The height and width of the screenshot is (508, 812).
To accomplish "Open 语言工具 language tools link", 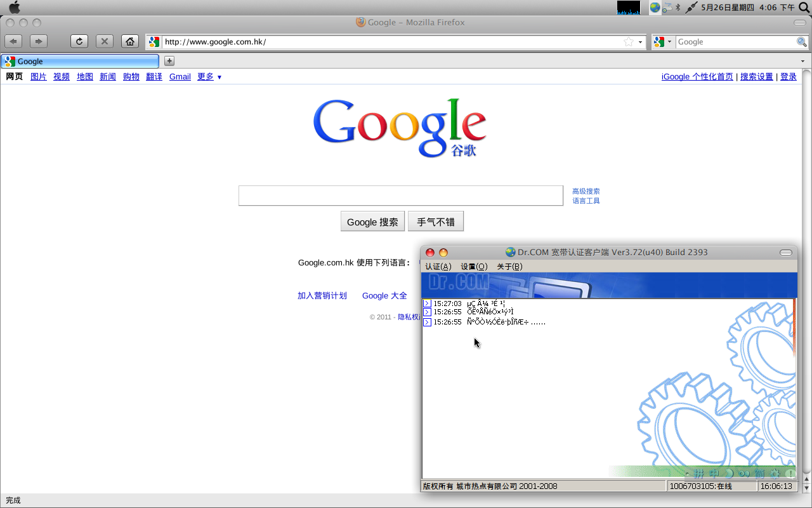I will pyautogui.click(x=586, y=201).
